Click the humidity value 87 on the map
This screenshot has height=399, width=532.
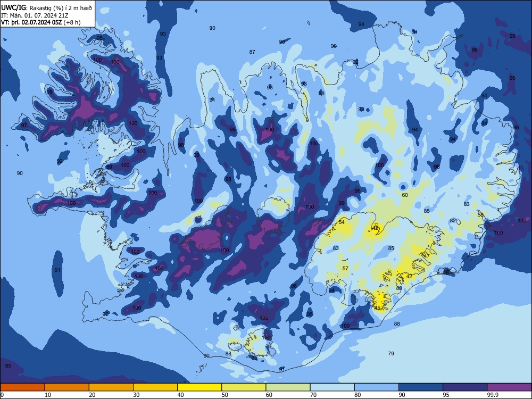point(252,52)
